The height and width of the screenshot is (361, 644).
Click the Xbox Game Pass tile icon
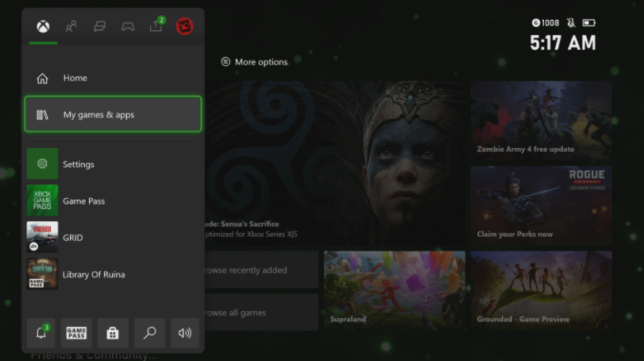(42, 200)
